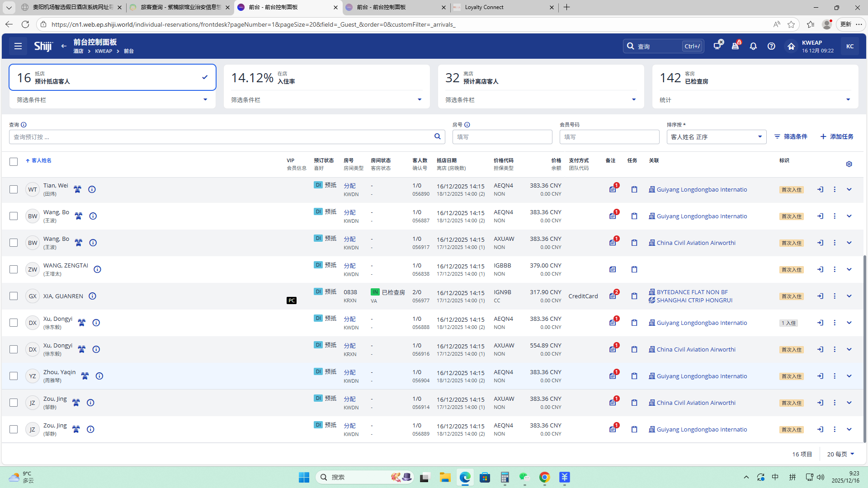
Task: Open the help question mark icon
Action: click(771, 46)
